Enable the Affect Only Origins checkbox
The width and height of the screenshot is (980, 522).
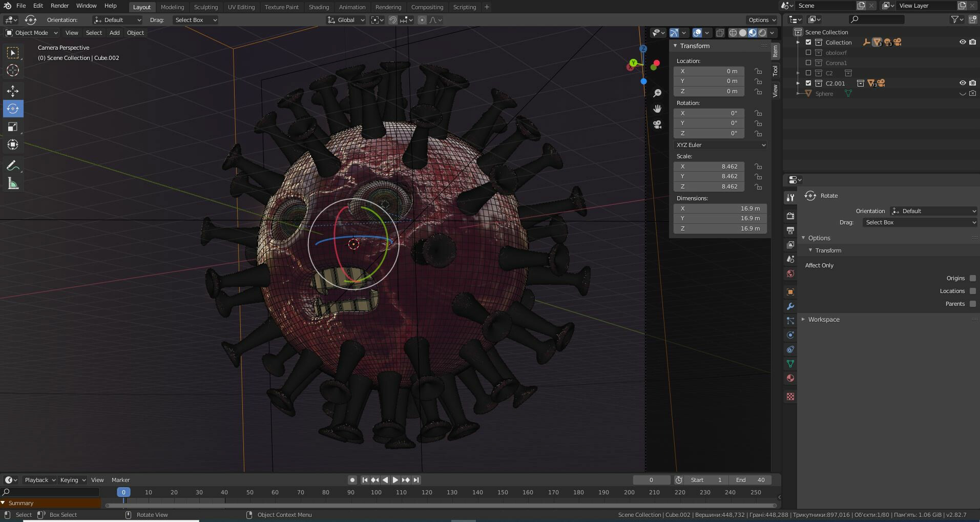[972, 278]
